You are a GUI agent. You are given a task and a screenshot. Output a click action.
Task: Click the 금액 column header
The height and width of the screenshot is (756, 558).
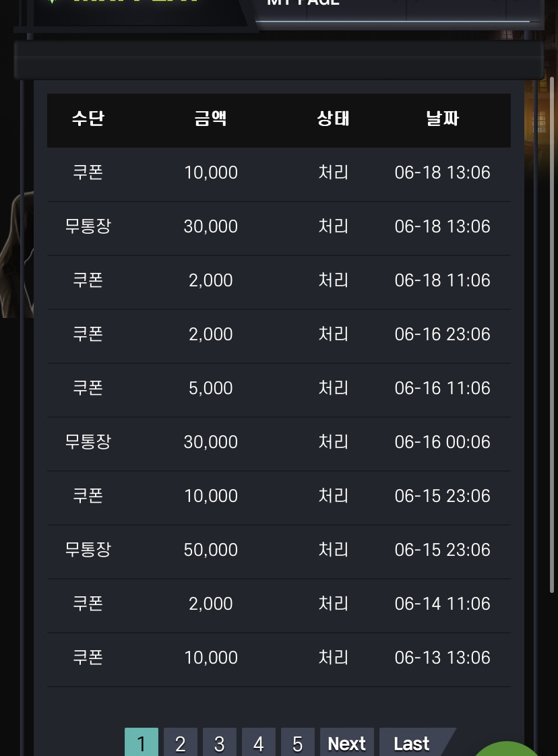pos(211,118)
